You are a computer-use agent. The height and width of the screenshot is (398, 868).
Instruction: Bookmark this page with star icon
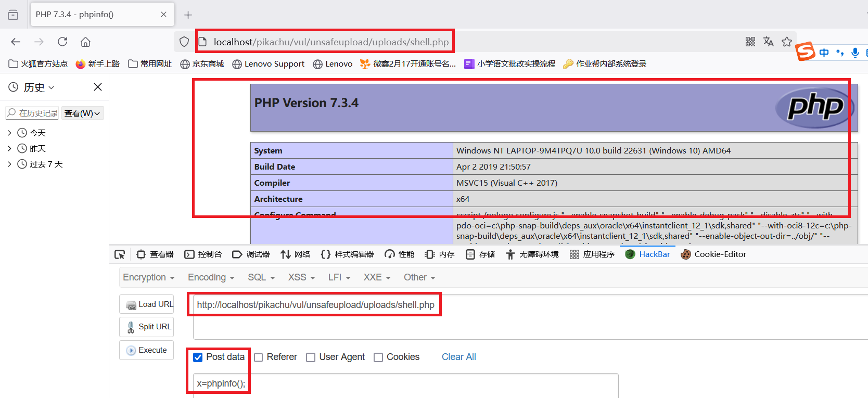787,42
